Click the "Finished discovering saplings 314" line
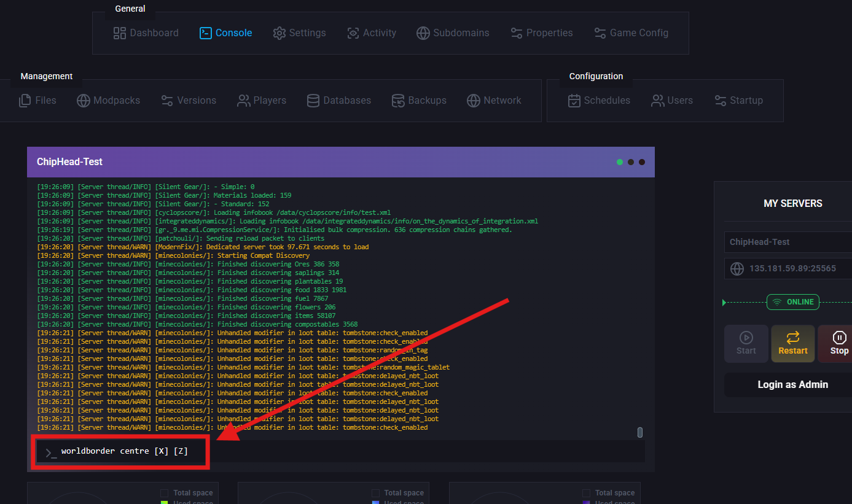 (x=188, y=273)
